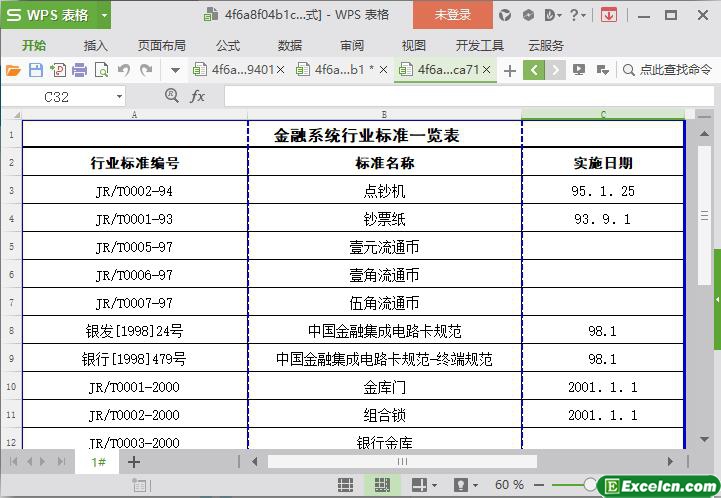This screenshot has width=721, height=498.
Task: Switch to the 视图 ribbon tab
Action: point(413,46)
